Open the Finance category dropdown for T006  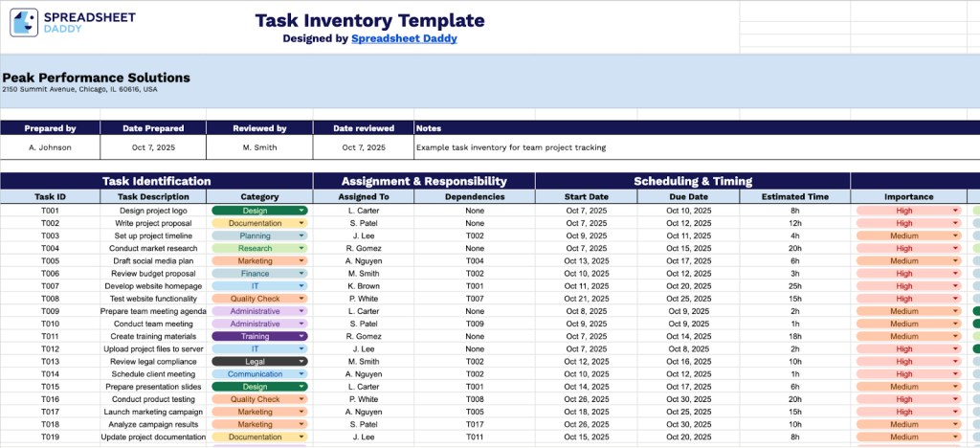[x=301, y=274]
